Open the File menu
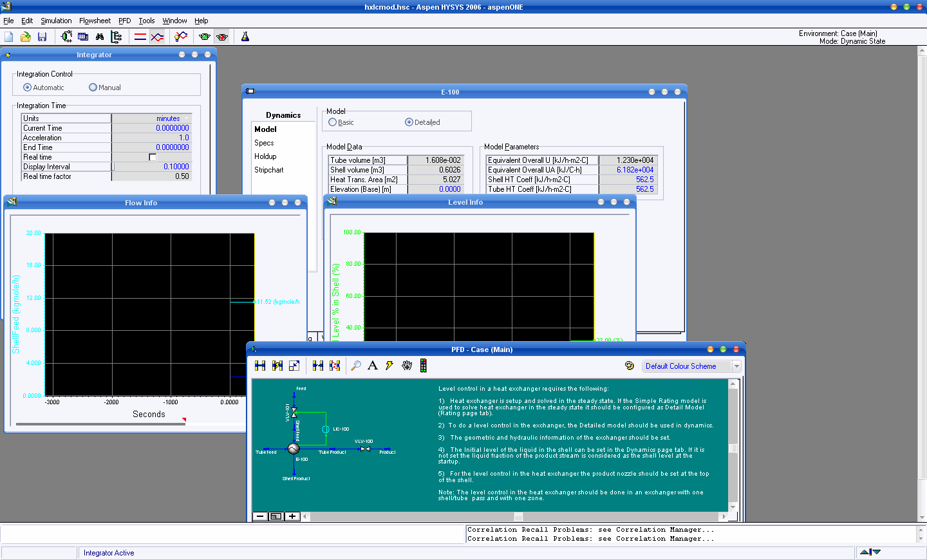 coord(8,21)
